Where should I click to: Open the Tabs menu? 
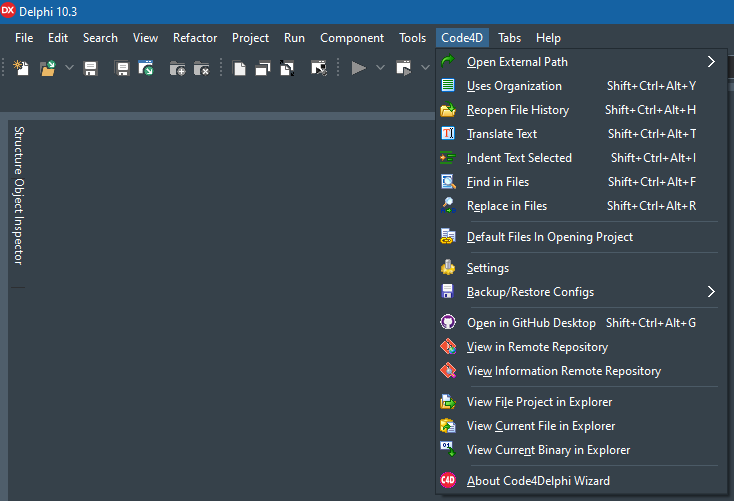tap(509, 38)
